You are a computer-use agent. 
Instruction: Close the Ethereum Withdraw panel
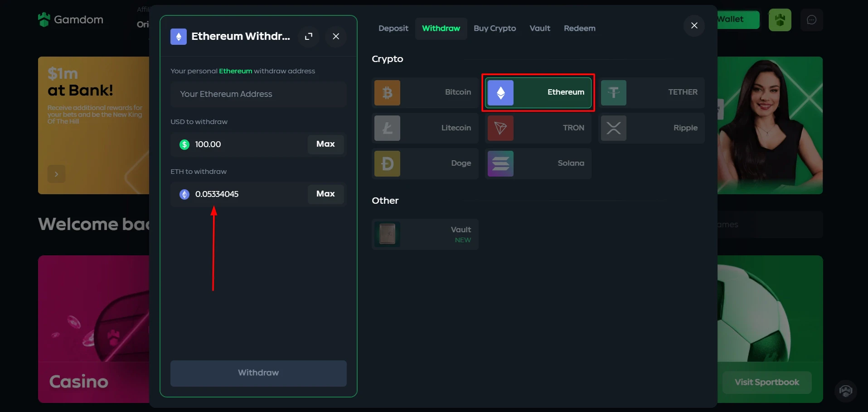336,36
